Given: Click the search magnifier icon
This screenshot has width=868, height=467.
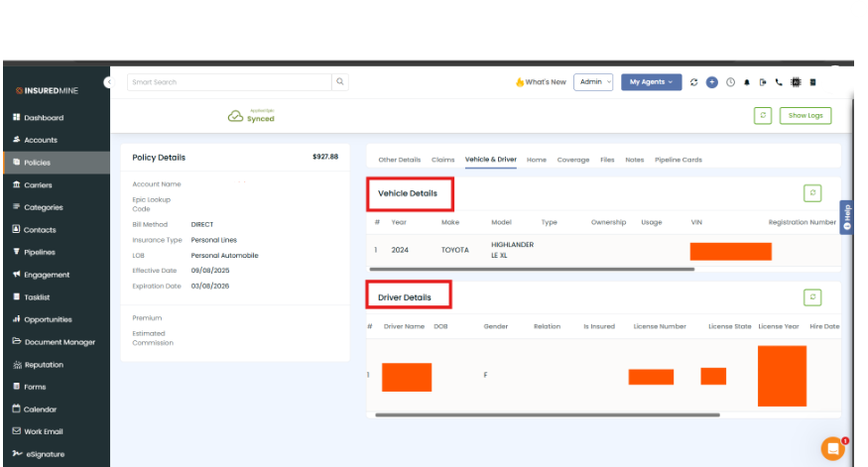Looking at the screenshot, I should [x=340, y=82].
